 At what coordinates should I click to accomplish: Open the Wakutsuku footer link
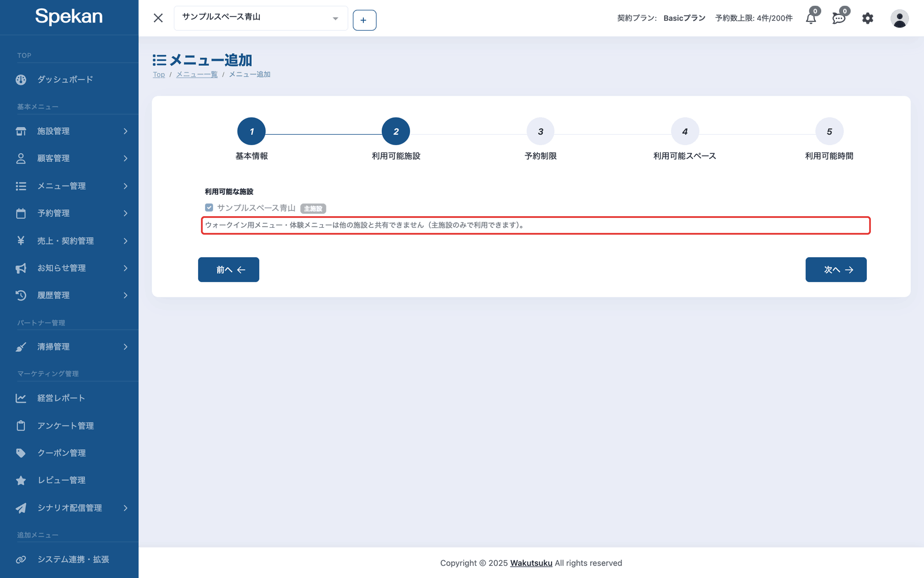coord(531,563)
